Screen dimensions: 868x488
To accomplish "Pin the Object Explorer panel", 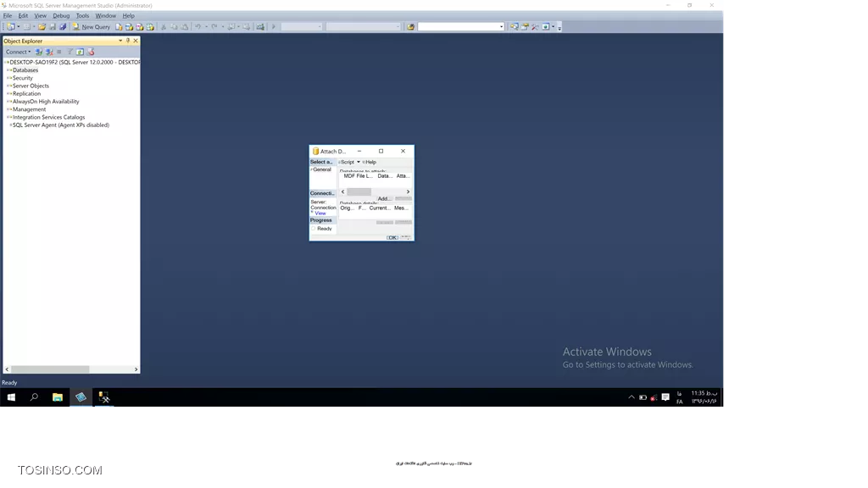I will click(x=128, y=41).
